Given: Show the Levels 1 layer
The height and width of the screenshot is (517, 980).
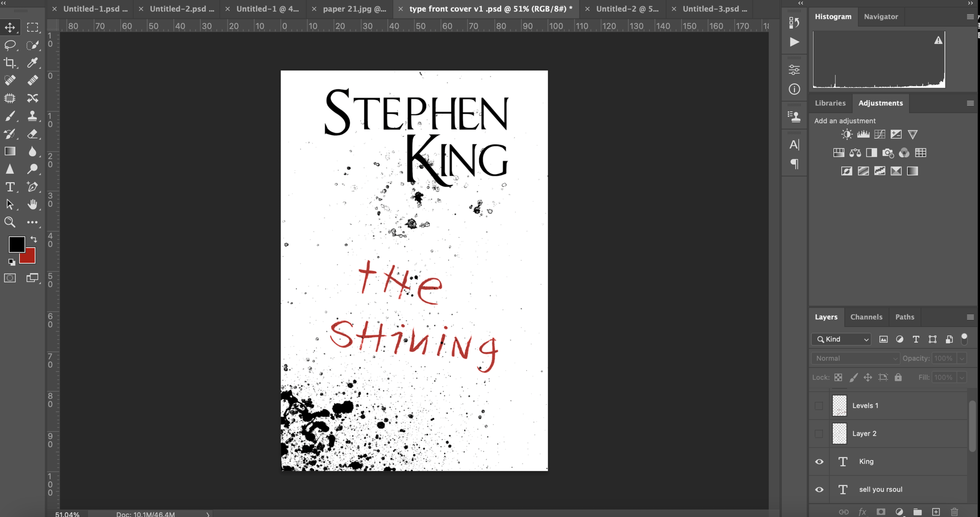Looking at the screenshot, I should click(x=819, y=406).
